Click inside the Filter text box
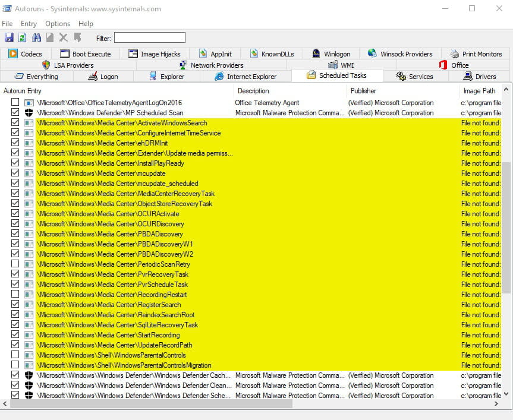Viewport: 513px width, 420px height. (150, 37)
